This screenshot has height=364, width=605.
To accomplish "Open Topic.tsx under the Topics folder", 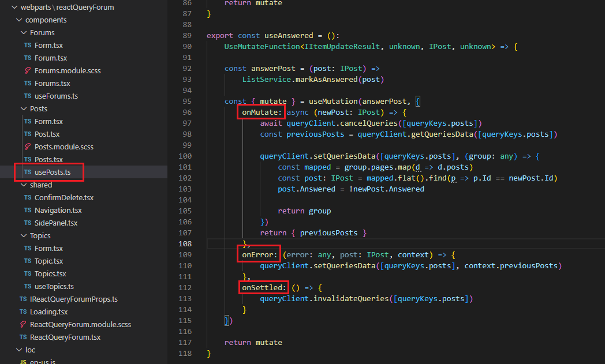I will (x=48, y=261).
